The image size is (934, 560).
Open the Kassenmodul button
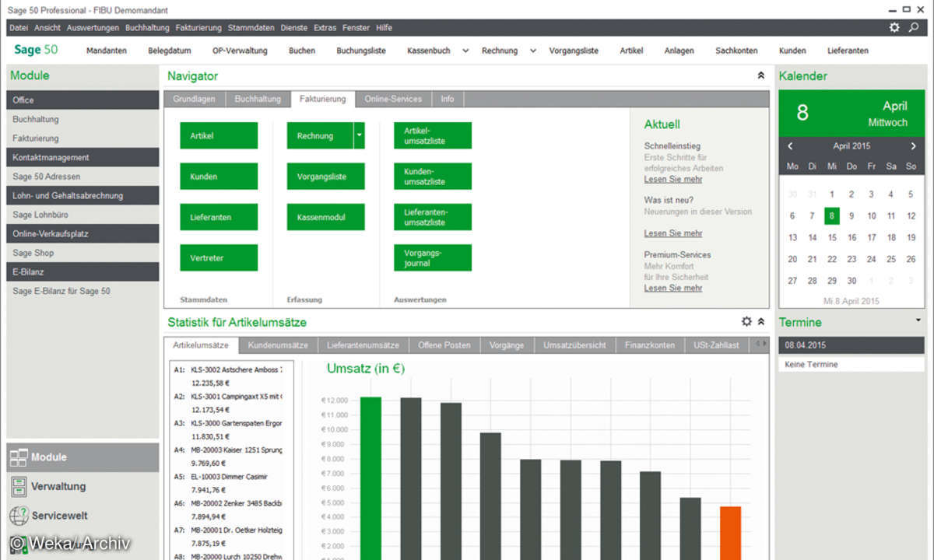(x=325, y=217)
